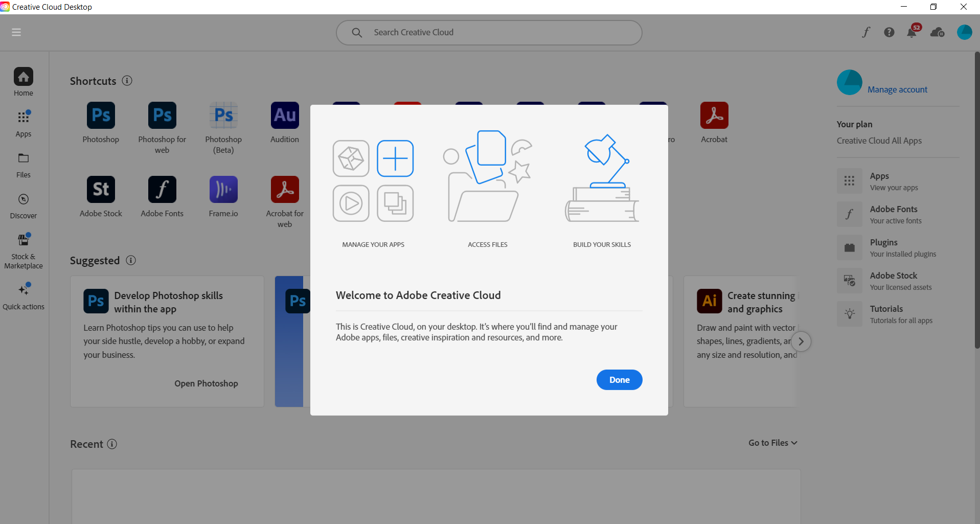Open Plugins, Your installed plugins
980x524 pixels.
[x=898, y=248]
